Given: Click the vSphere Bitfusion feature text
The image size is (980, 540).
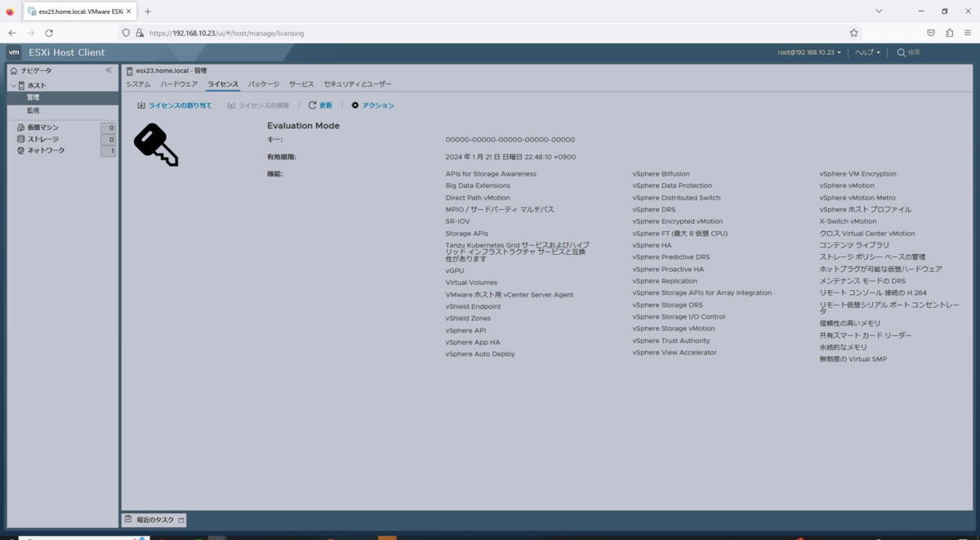Looking at the screenshot, I should (x=661, y=174).
